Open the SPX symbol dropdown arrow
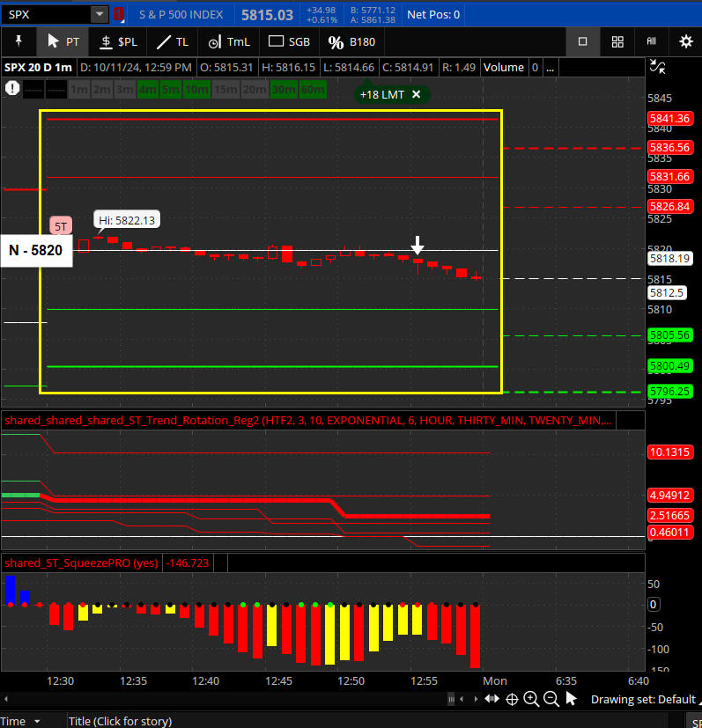Screen dimensions: 702x728 (99, 14)
